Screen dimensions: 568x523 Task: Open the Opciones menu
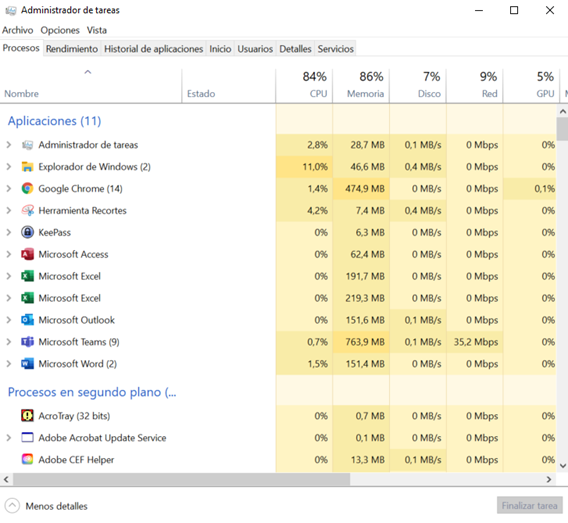point(60,30)
